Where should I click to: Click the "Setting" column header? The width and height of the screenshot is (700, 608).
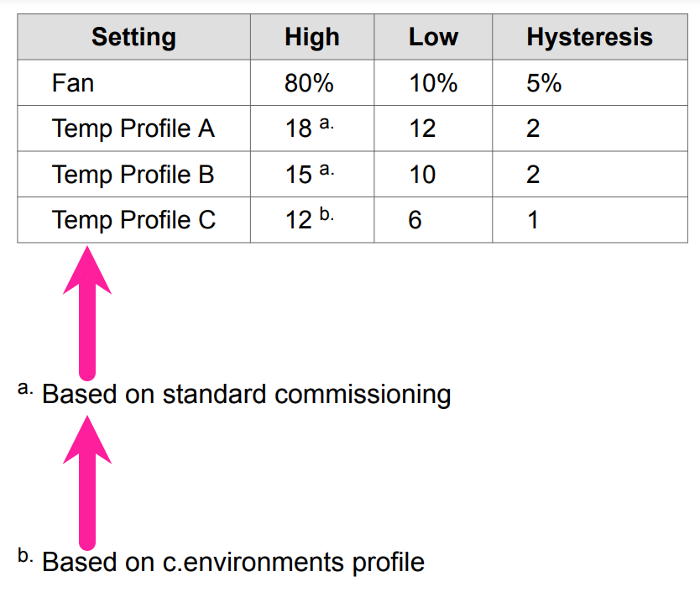133,37
